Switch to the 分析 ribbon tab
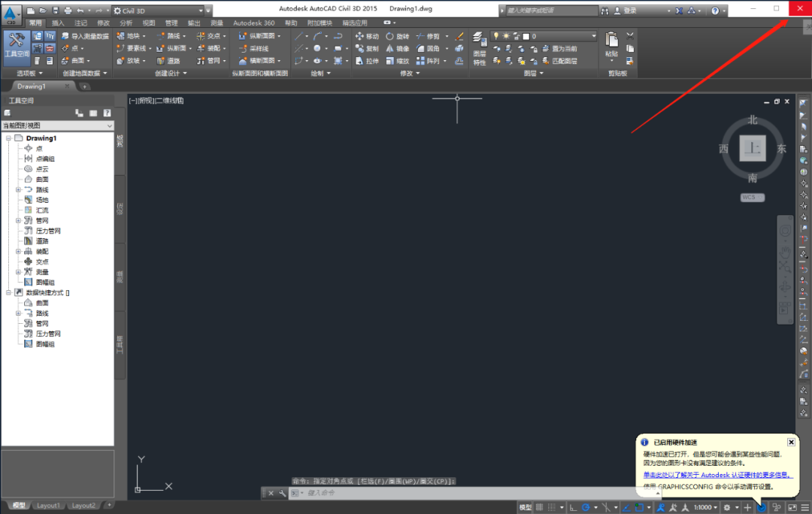 (x=126, y=23)
